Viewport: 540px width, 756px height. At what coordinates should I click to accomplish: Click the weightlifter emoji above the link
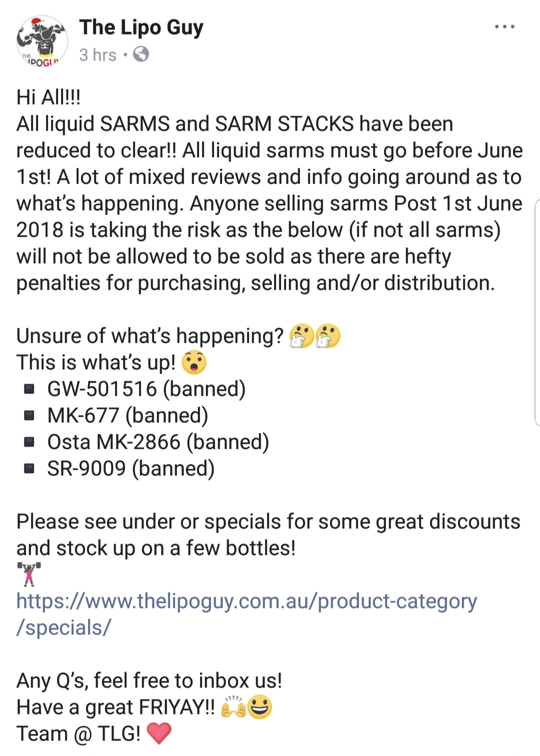click(x=29, y=574)
